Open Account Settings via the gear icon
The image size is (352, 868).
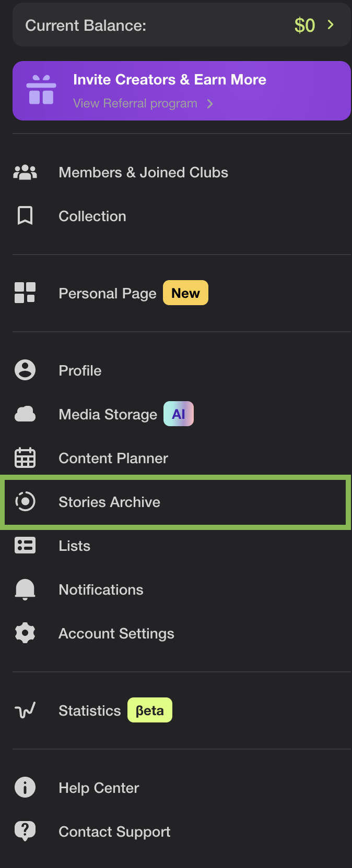(x=25, y=633)
